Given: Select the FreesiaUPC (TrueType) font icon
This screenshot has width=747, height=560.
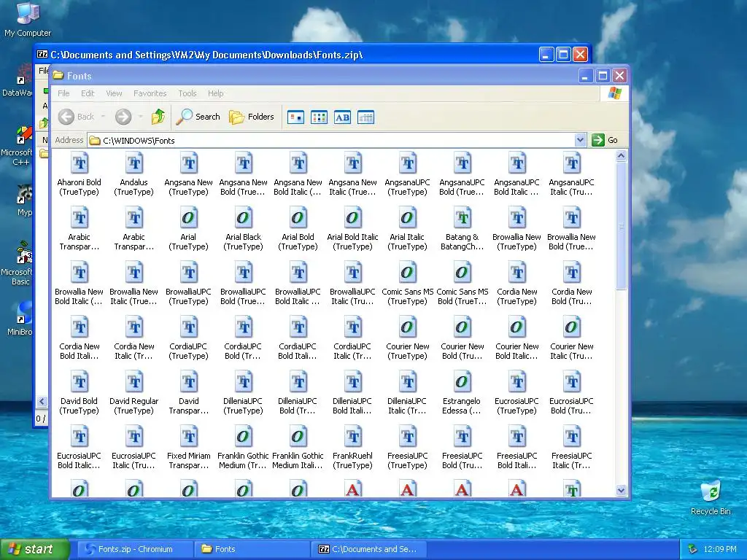Looking at the screenshot, I should click(x=407, y=437).
